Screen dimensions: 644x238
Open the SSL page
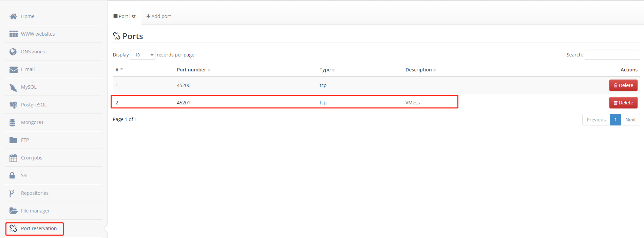click(x=25, y=175)
